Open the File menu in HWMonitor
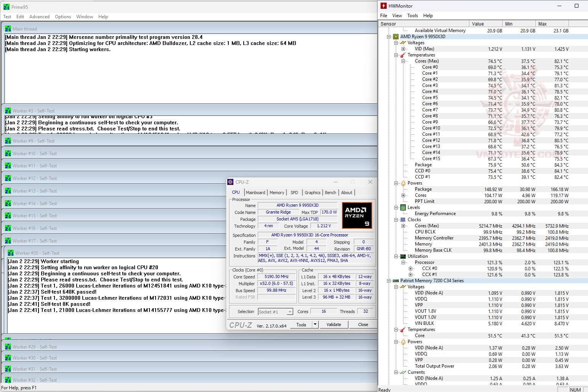 (x=384, y=16)
